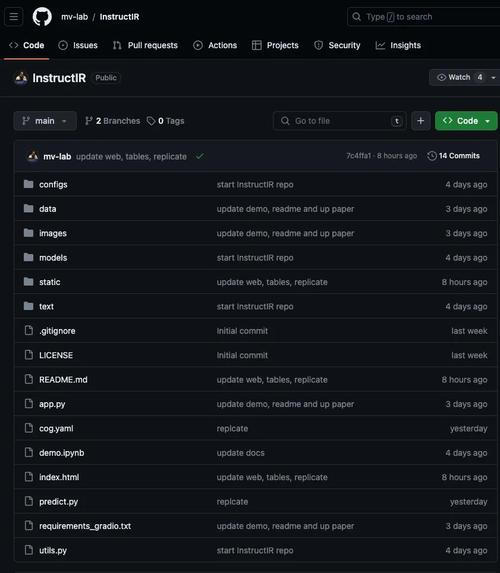Open the models folder

point(53,258)
